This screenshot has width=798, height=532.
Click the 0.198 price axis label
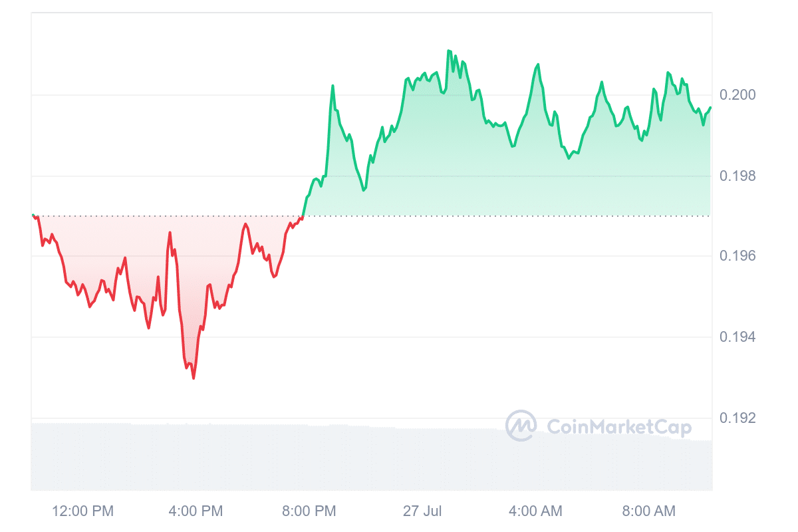737,176
